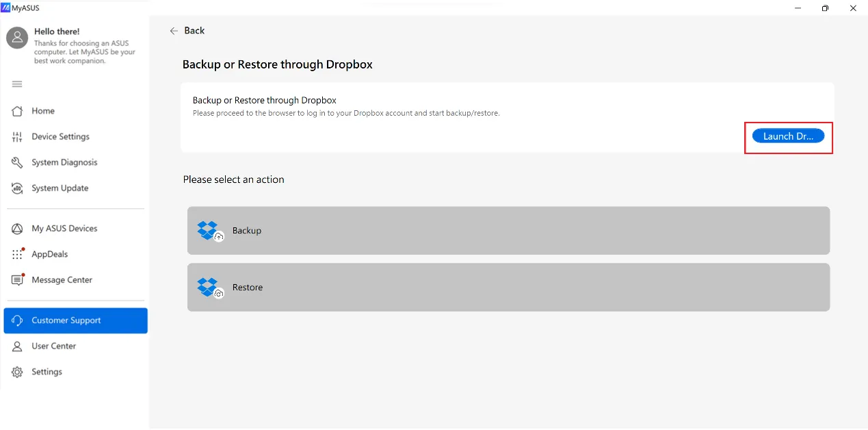868x430 pixels.
Task: Select the Home icon in the sidebar
Action: pos(16,111)
